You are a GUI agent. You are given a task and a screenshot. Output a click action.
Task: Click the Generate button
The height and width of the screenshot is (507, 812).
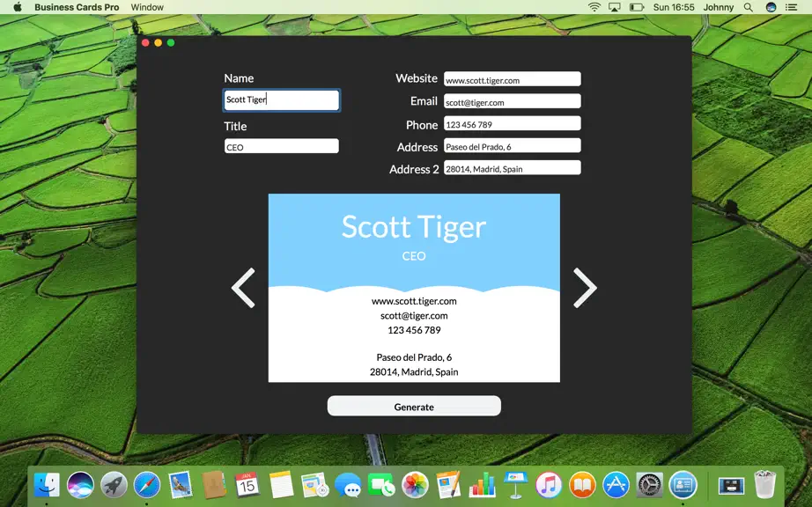click(414, 406)
